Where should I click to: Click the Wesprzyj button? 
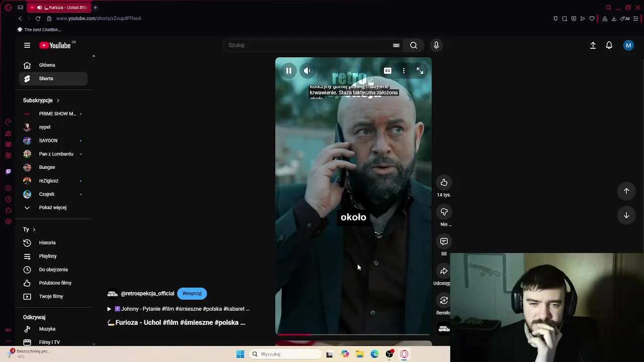(192, 294)
